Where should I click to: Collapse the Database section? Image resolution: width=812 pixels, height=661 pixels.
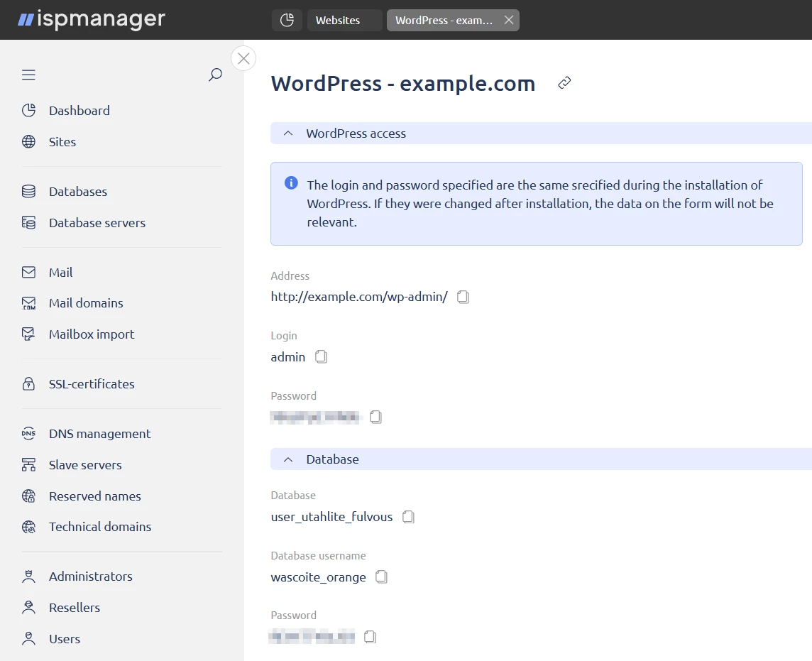coord(288,459)
